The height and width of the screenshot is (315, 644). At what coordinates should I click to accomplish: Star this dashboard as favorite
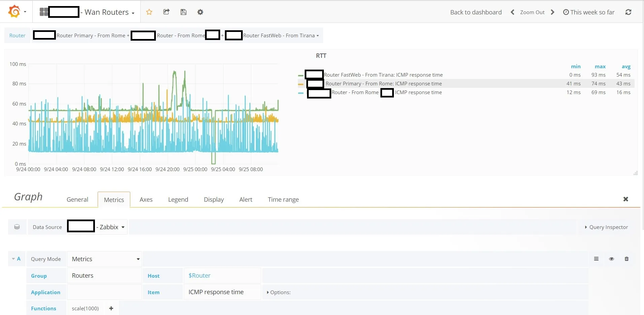(149, 12)
